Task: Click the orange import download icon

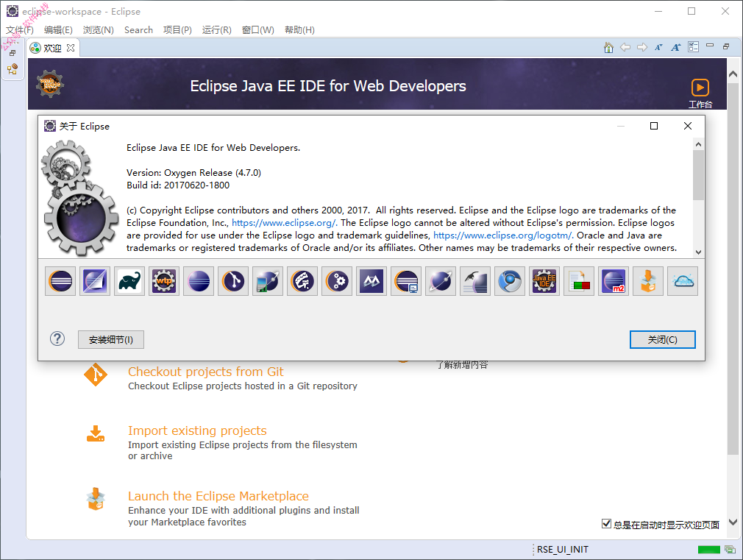Action: [x=96, y=433]
